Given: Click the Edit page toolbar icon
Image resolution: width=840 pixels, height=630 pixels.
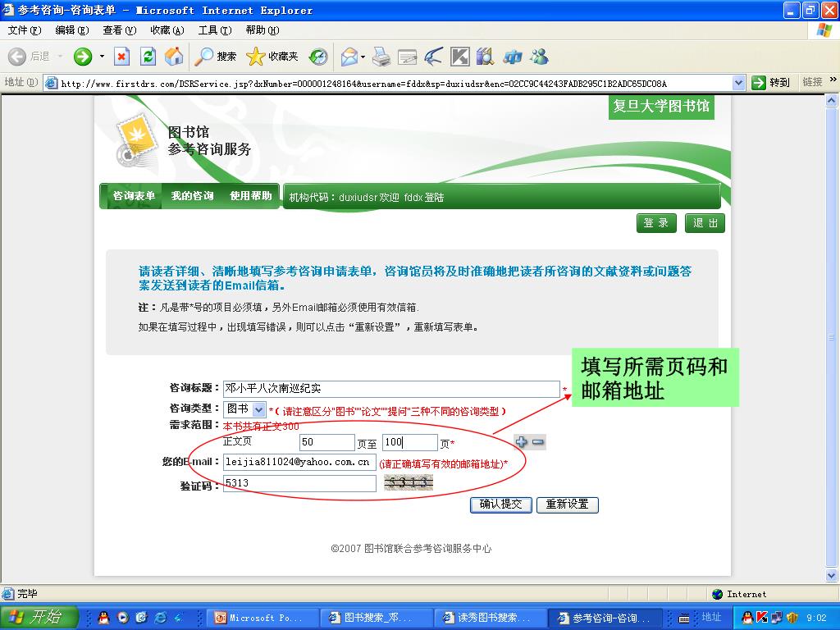Looking at the screenshot, I should 407,57.
